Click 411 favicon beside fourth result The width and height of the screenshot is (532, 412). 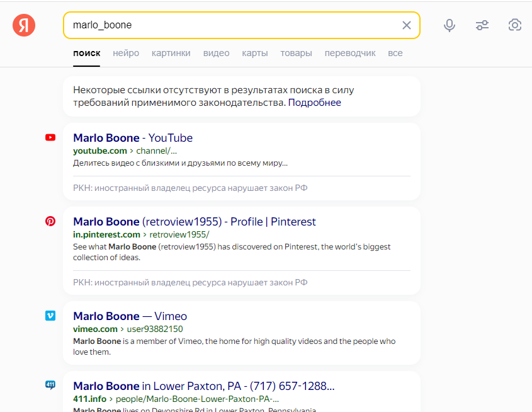coord(50,385)
